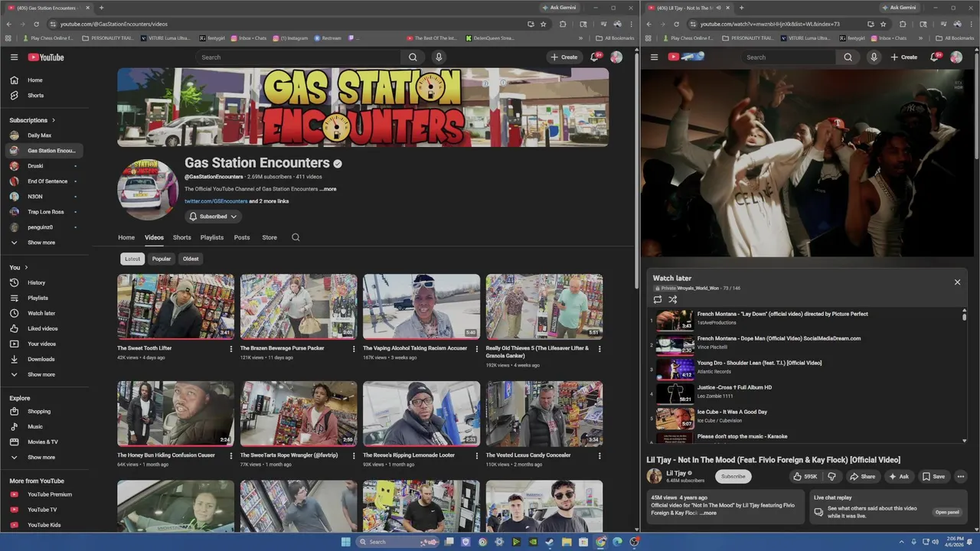
Task: Click voice search mic in Lil Tjay window
Action: click(874, 57)
